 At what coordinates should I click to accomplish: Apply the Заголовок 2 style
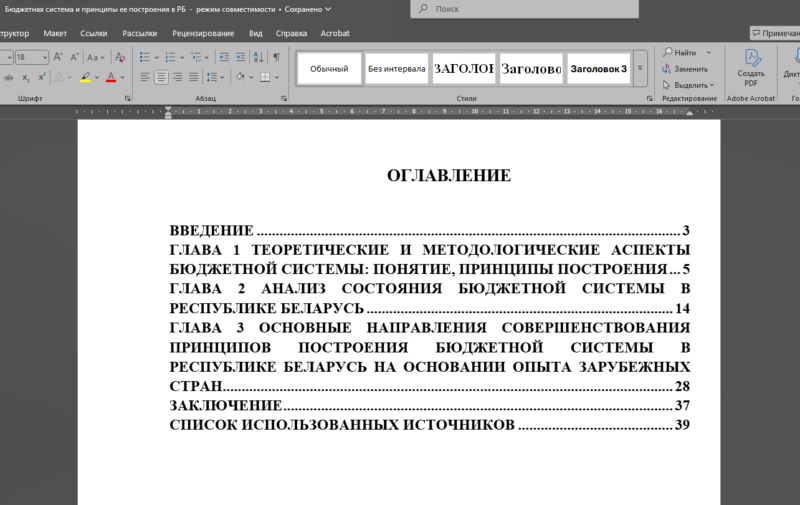tap(531, 68)
